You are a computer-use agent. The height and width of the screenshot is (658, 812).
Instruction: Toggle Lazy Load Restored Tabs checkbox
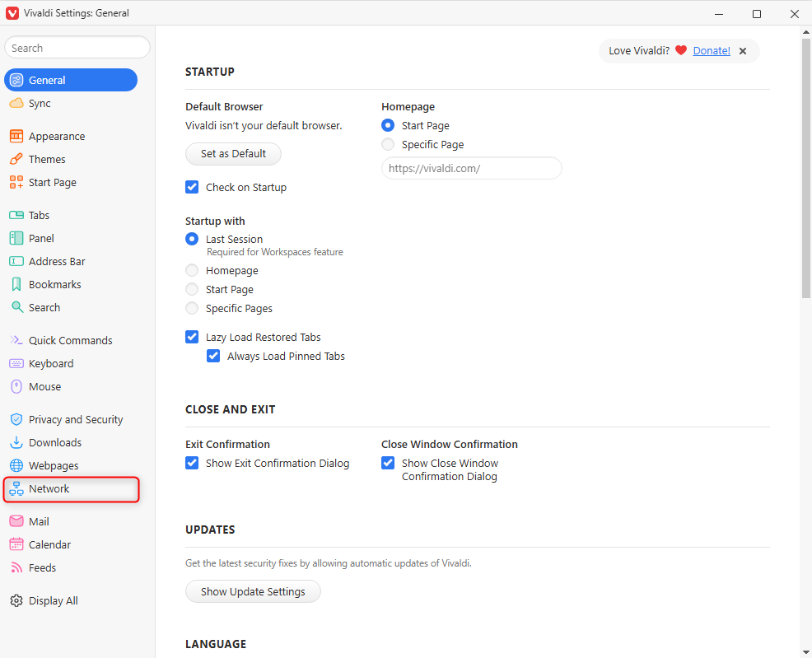click(x=192, y=337)
